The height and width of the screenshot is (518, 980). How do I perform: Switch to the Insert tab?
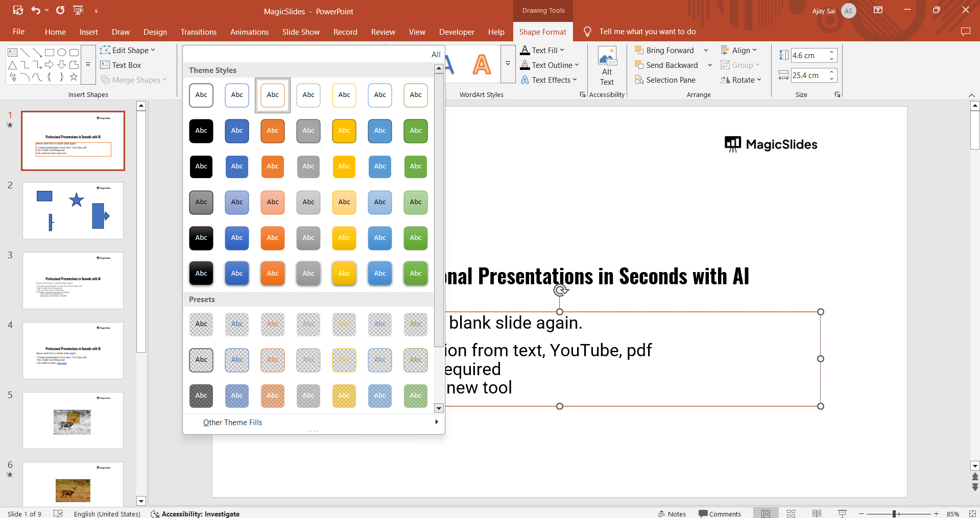[89, 32]
